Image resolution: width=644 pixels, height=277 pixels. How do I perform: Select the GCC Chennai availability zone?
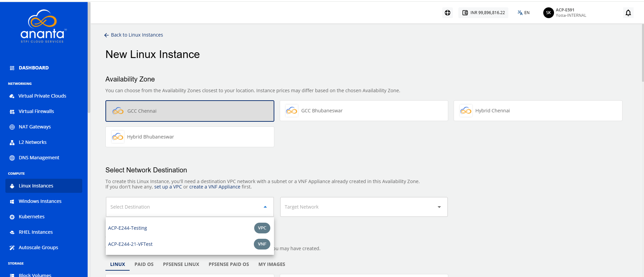tap(190, 111)
